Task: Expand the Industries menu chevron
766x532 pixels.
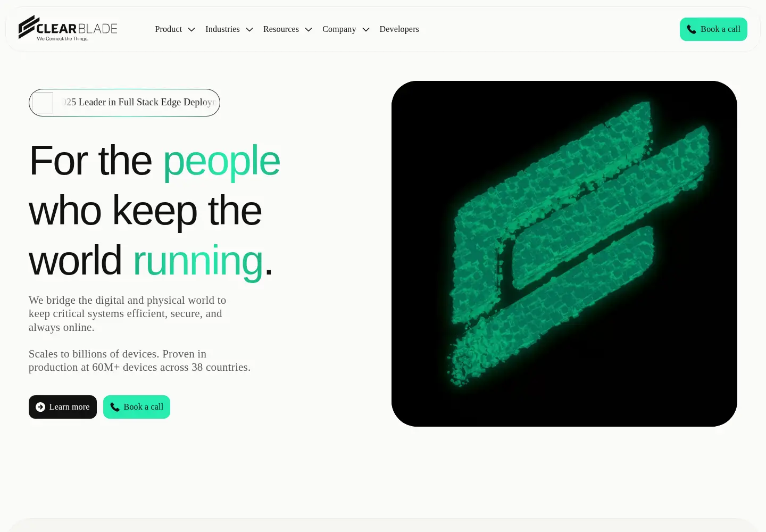Action: [x=249, y=29]
